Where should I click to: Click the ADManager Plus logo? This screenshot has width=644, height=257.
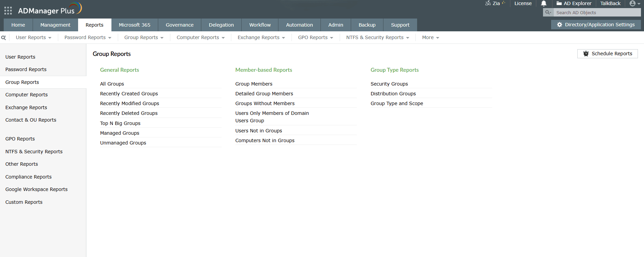coord(50,9)
